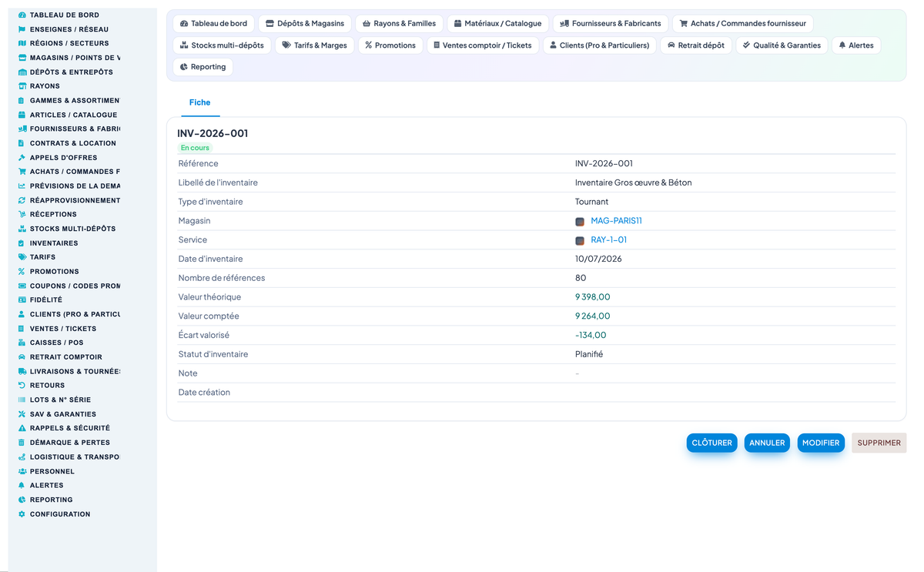924x572 pixels.
Task: Click the Alertes bell icon in sidebar
Action: pos(22,486)
